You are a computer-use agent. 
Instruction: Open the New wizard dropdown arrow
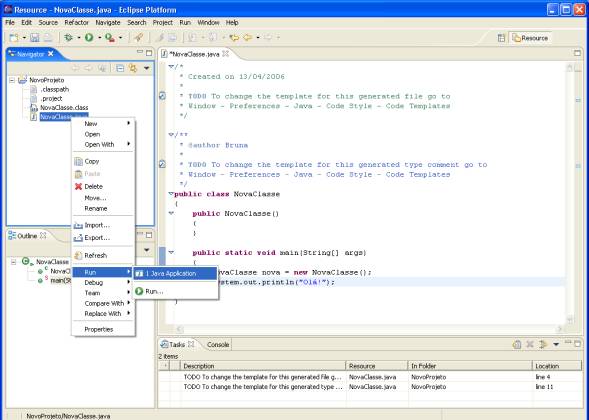point(24,38)
